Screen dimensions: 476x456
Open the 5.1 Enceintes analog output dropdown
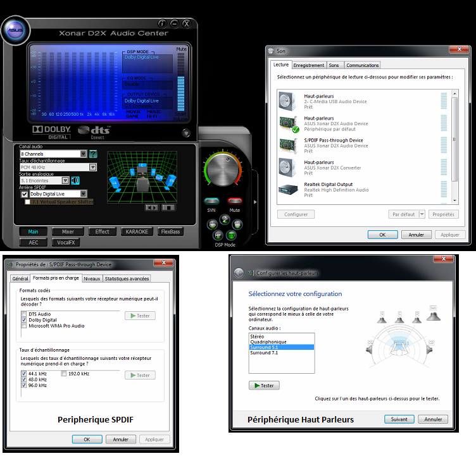point(65,180)
